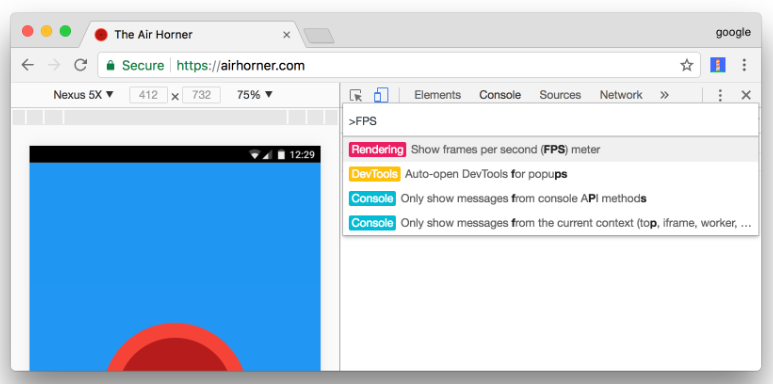Click the browser back arrow

pos(28,65)
